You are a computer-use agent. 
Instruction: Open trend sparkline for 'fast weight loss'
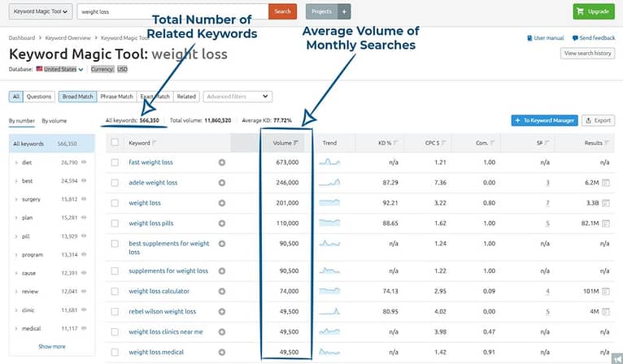(x=329, y=162)
